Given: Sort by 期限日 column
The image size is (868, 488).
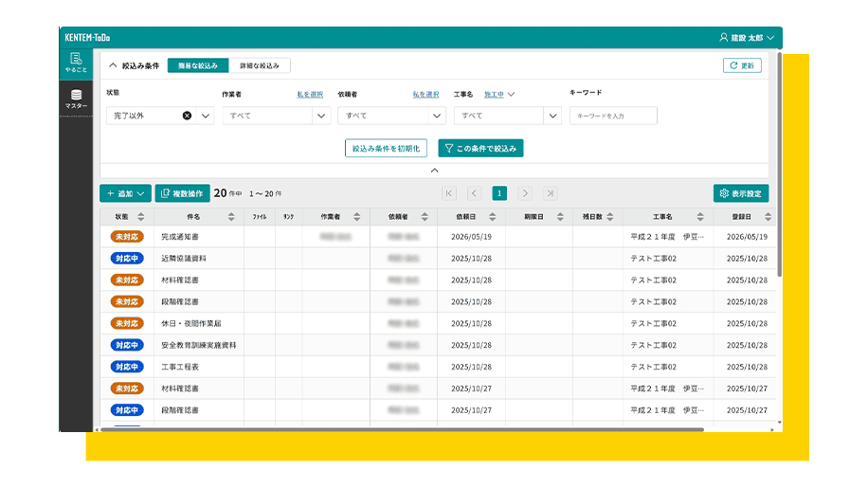Looking at the screenshot, I should tap(560, 217).
